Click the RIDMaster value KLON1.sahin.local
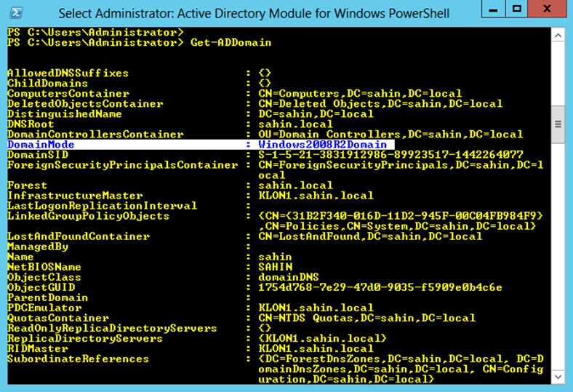 tap(316, 349)
